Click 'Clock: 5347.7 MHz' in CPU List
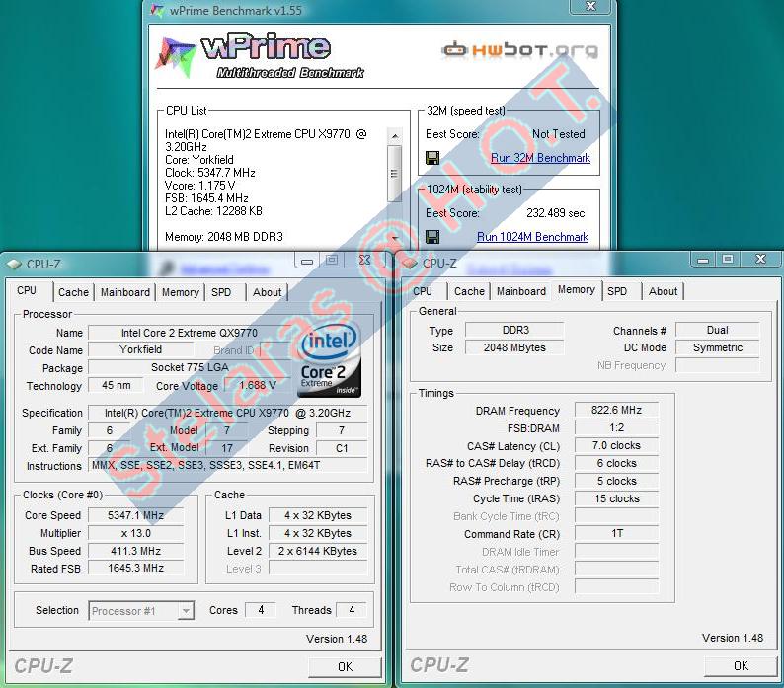 pos(210,173)
